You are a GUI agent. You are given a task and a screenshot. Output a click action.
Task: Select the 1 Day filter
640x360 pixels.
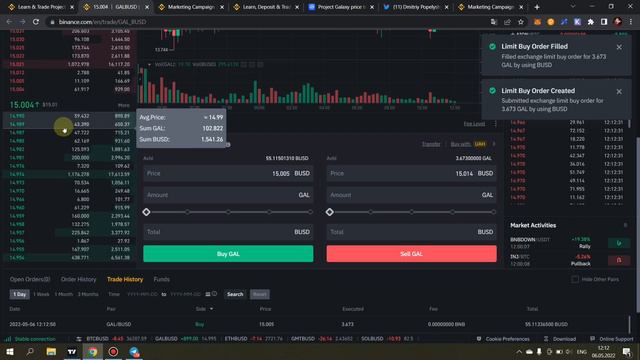pyautogui.click(x=20, y=294)
